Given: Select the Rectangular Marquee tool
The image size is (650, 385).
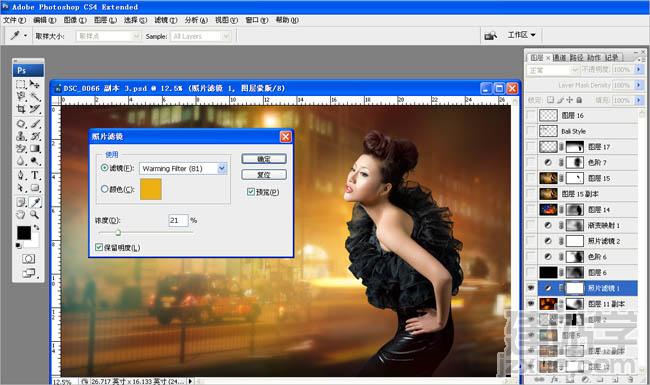Looking at the screenshot, I should [x=21, y=85].
